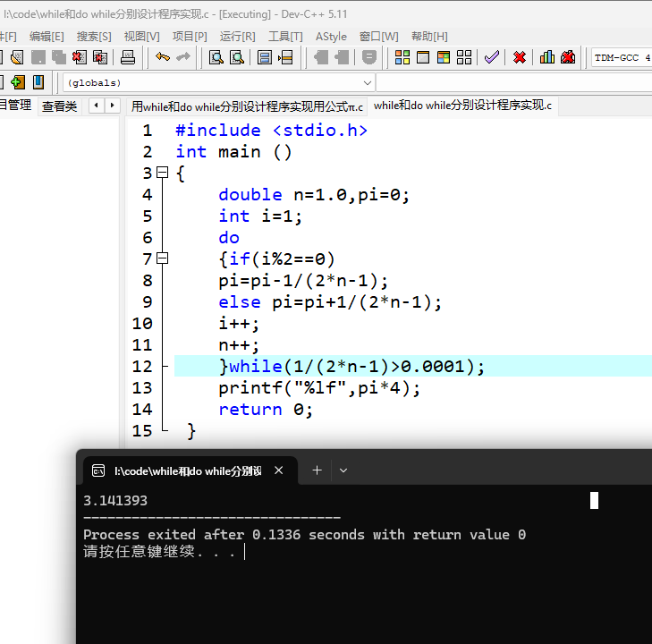The image size is (652, 644).
Task: Click the Close All files toolbar icon
Action: click(x=100, y=57)
